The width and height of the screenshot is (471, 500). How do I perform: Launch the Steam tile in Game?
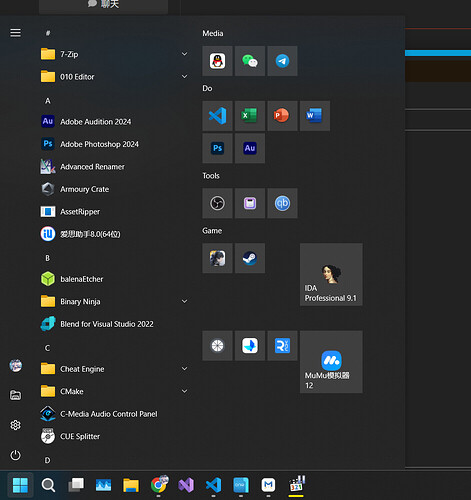[250, 258]
